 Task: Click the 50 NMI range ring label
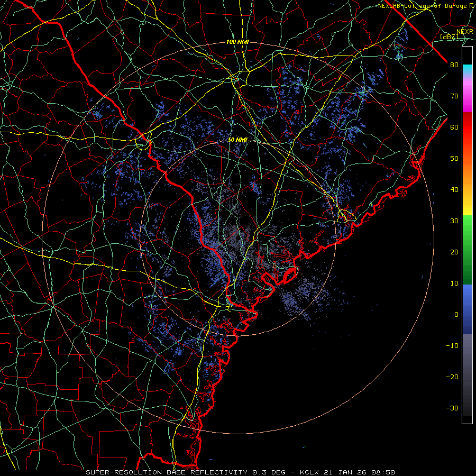(237, 140)
